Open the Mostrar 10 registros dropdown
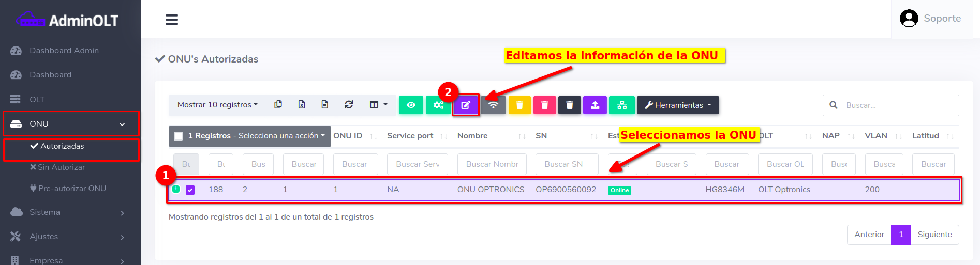 (217, 105)
